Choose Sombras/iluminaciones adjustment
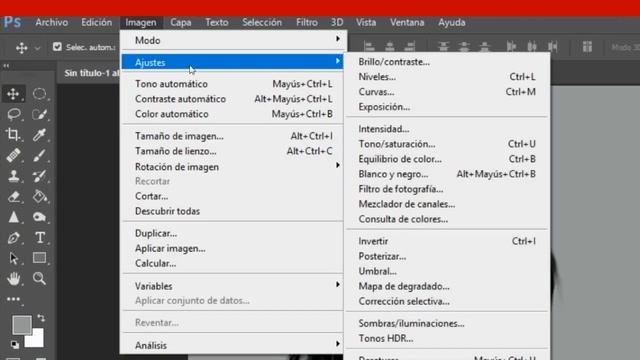 [x=447, y=324]
